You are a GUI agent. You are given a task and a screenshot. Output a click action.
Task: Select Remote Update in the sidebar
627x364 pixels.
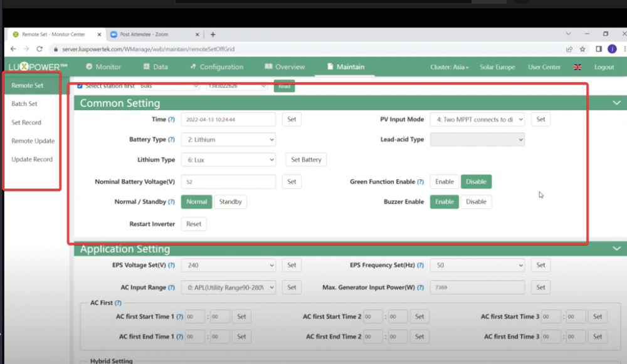[33, 140]
